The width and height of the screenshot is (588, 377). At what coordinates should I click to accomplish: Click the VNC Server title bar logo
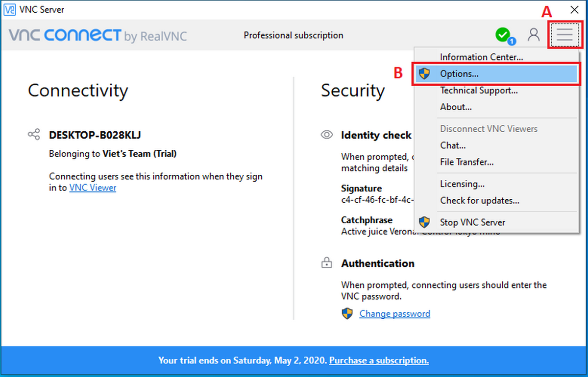[9, 9]
